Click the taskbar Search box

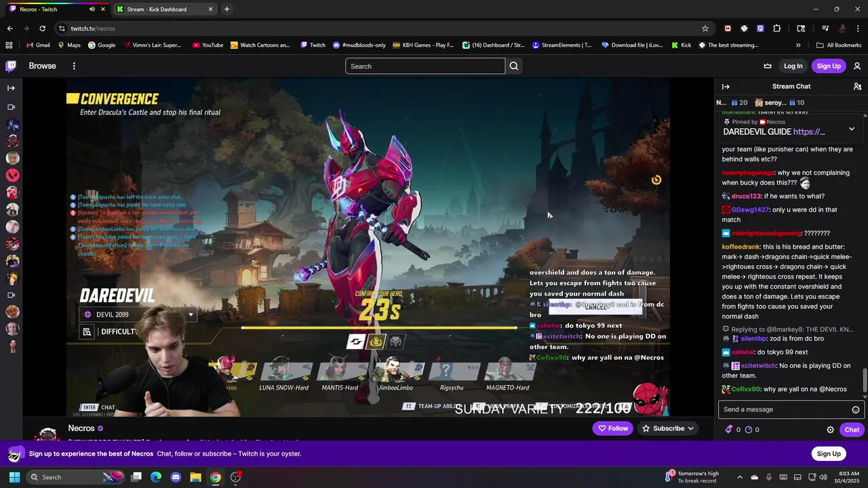[x=75, y=477]
